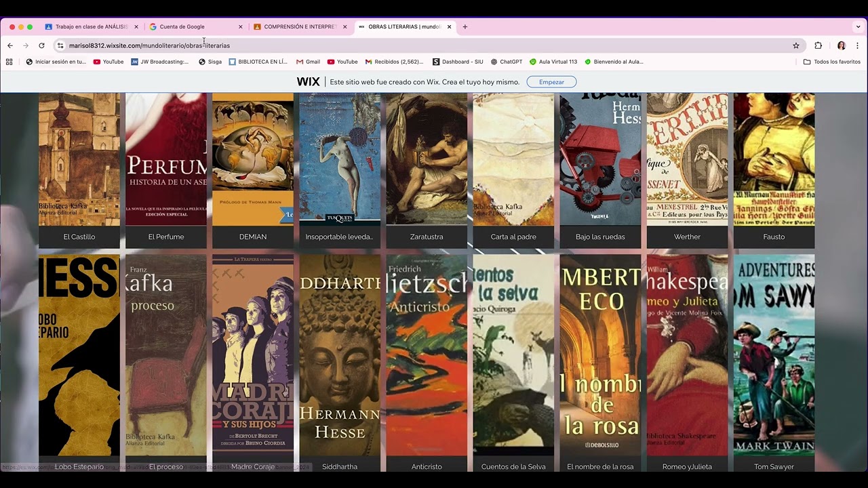Viewport: 868px width, 488px height.
Task: Open the Gmail bookmark
Action: pos(308,62)
